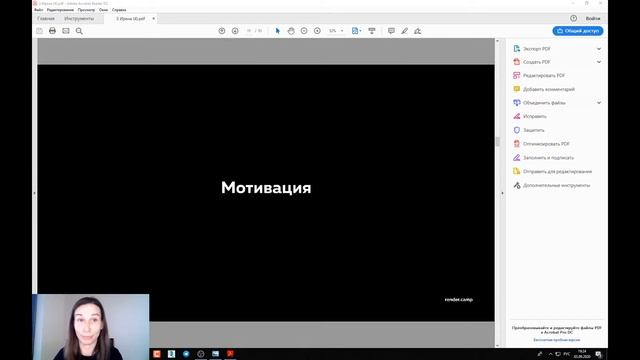The width and height of the screenshot is (640, 360).
Task: Expand the left navigation pane arrow
Action: click(34, 193)
